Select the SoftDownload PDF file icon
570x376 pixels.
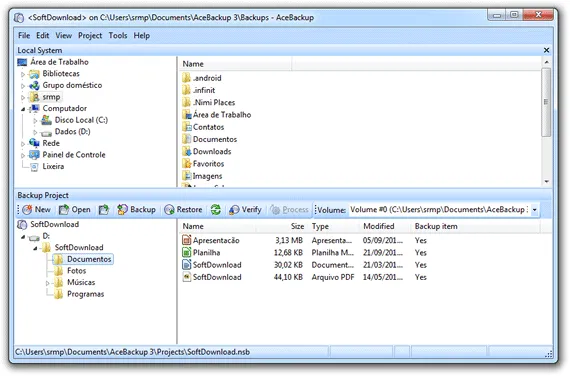[x=186, y=277]
